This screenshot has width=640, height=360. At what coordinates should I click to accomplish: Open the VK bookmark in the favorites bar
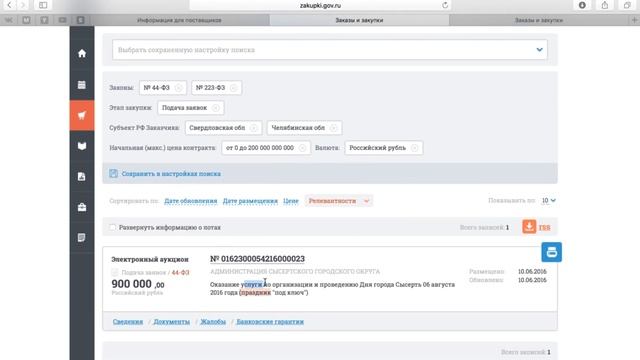click(x=9, y=20)
